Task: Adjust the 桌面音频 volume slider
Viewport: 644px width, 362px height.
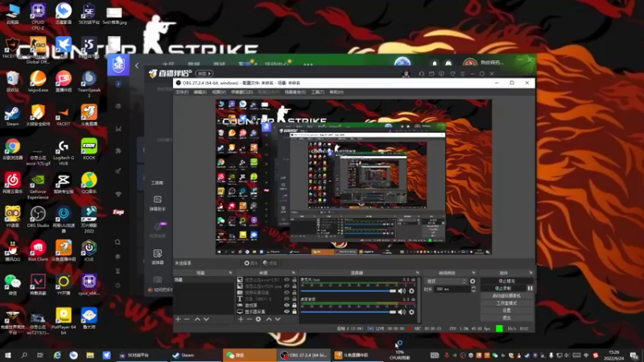Action: 349,312
